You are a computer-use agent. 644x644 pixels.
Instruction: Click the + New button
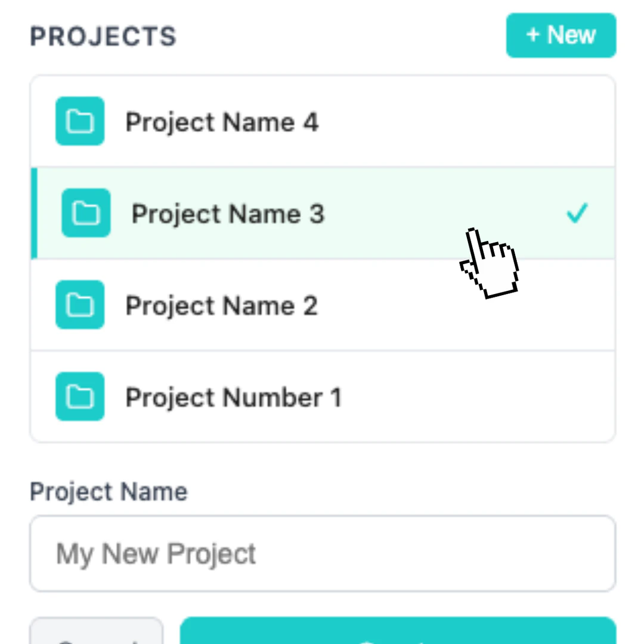[x=561, y=35]
